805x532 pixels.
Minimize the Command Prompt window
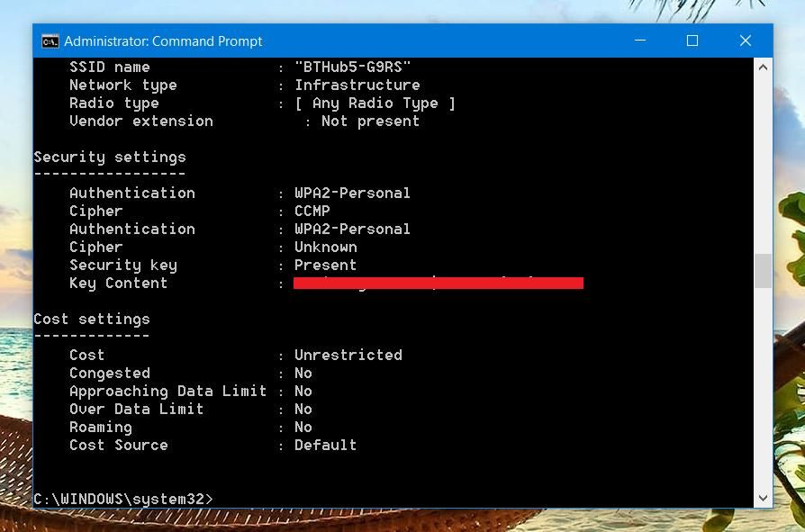click(640, 41)
